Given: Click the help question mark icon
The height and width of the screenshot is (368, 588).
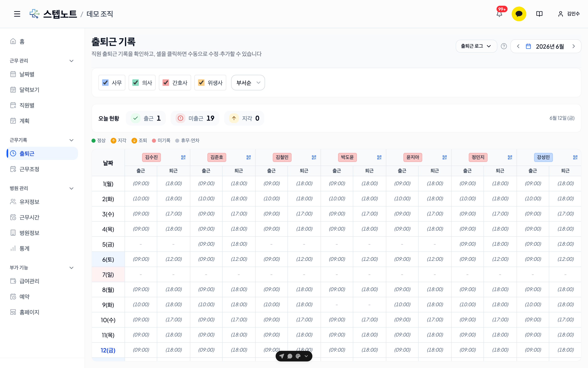Looking at the screenshot, I should tap(504, 46).
